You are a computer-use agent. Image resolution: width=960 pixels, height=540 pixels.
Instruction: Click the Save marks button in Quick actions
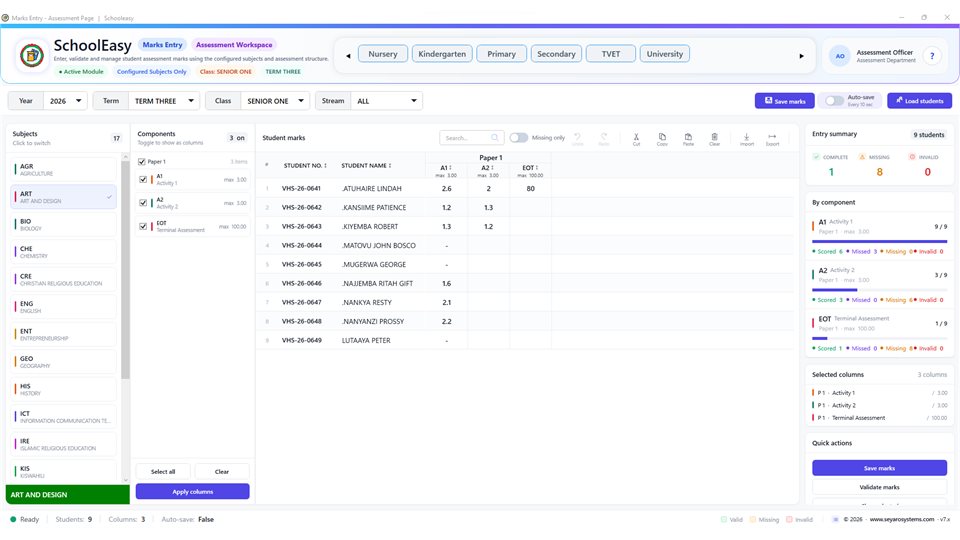879,468
